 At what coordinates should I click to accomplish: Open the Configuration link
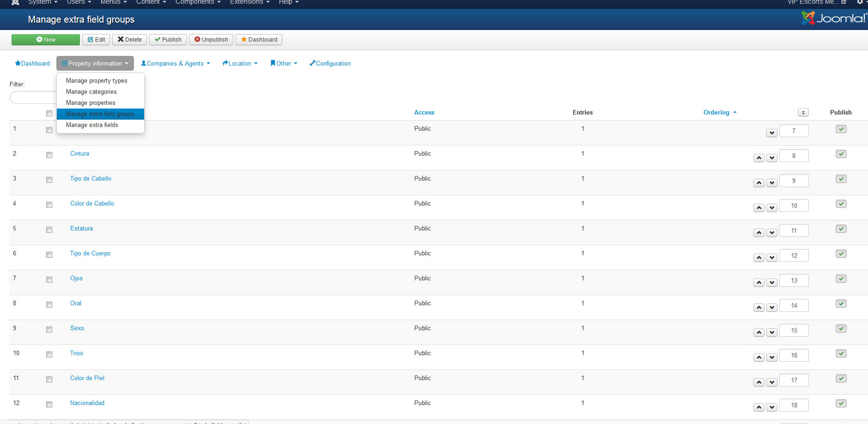pos(330,63)
